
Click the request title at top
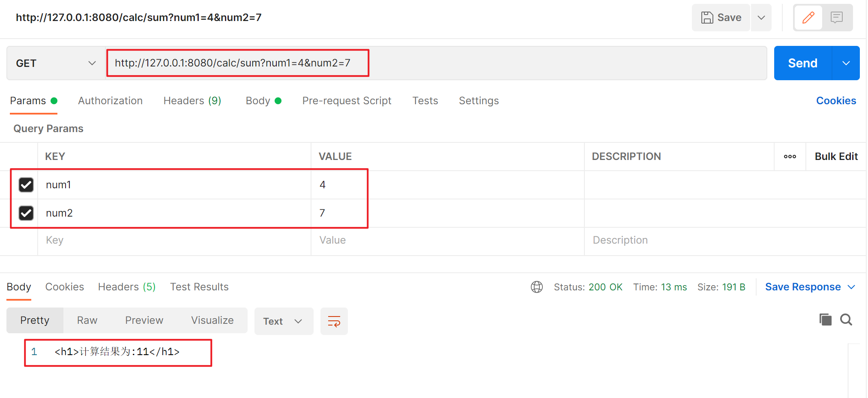coord(138,18)
